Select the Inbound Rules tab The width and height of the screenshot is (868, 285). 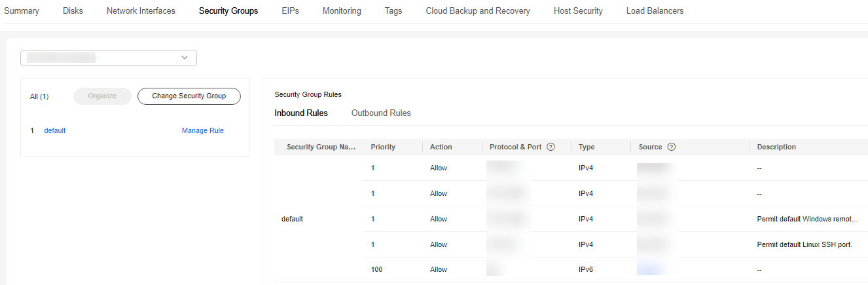(x=301, y=113)
